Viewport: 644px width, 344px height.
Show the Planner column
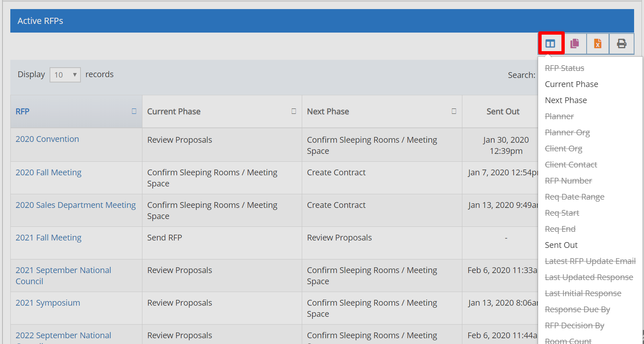pyautogui.click(x=559, y=116)
